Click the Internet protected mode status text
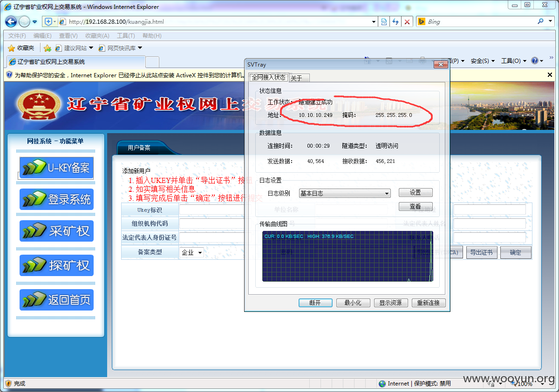 (x=415, y=384)
